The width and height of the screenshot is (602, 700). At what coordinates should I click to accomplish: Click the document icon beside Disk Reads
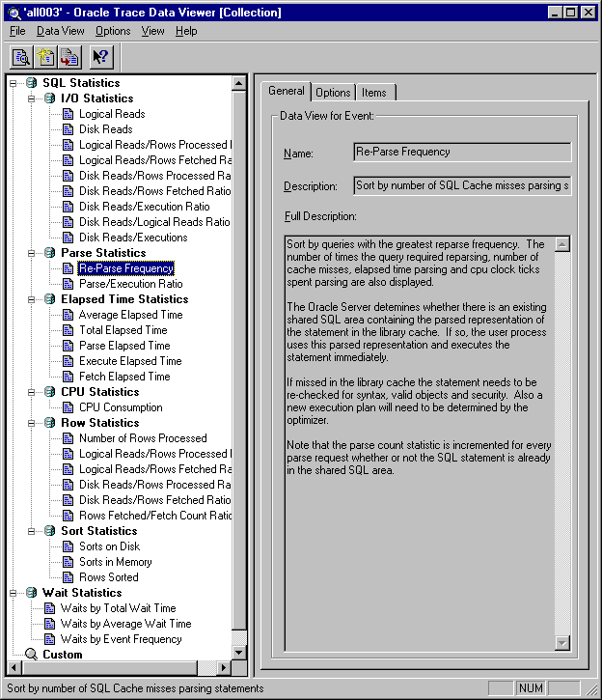[68, 129]
